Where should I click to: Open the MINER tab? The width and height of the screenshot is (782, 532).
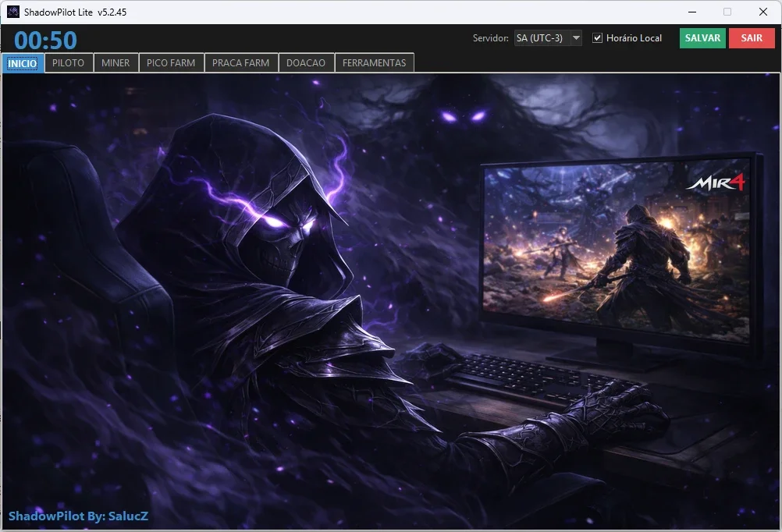(116, 63)
